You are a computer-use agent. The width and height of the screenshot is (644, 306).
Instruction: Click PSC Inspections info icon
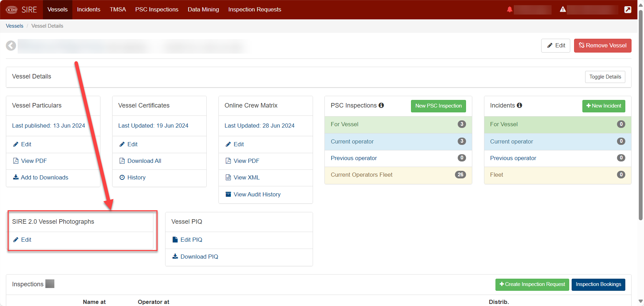381,105
